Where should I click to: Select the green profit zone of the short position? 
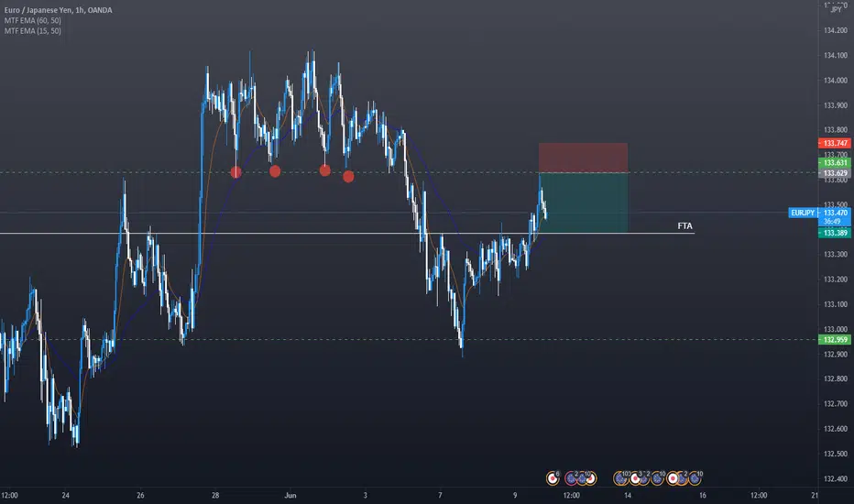584,203
